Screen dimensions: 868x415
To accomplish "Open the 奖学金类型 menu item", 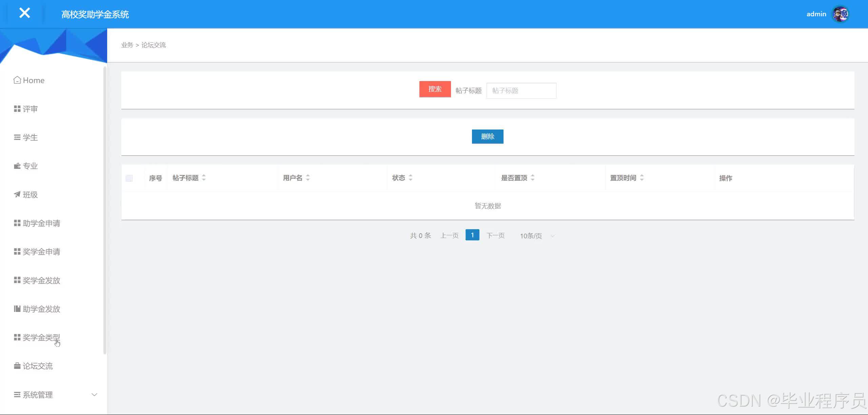I will point(41,337).
